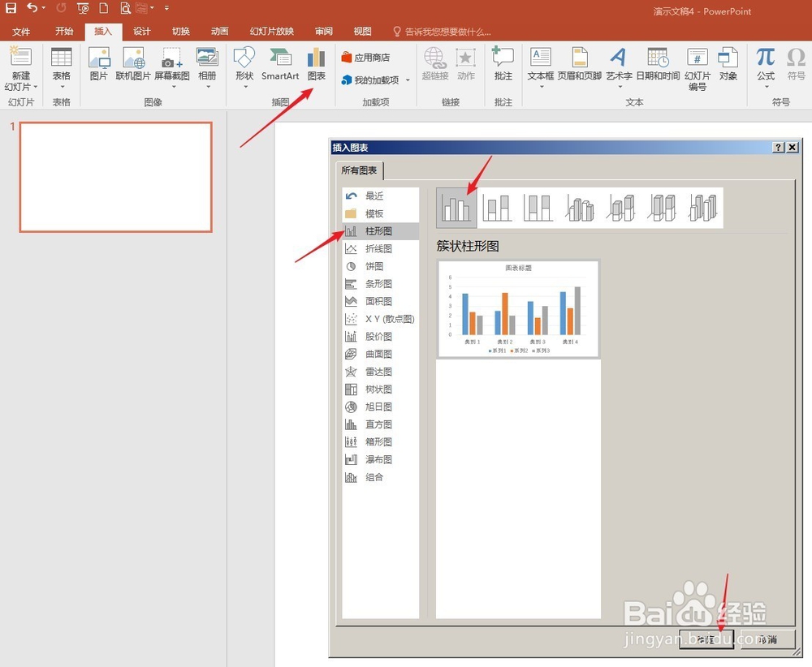Screen dimensions: 812x667
Task: Select Treemap (树状图) chart category
Action: [381, 389]
